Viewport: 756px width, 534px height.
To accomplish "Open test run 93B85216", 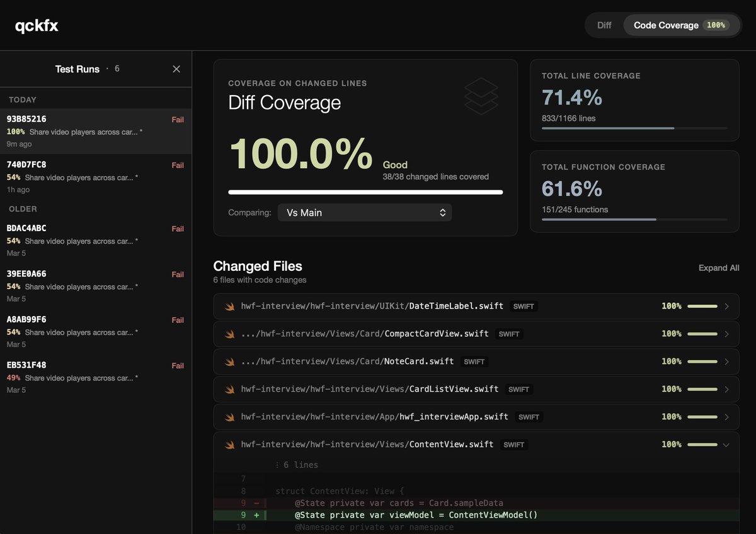I will click(x=96, y=131).
